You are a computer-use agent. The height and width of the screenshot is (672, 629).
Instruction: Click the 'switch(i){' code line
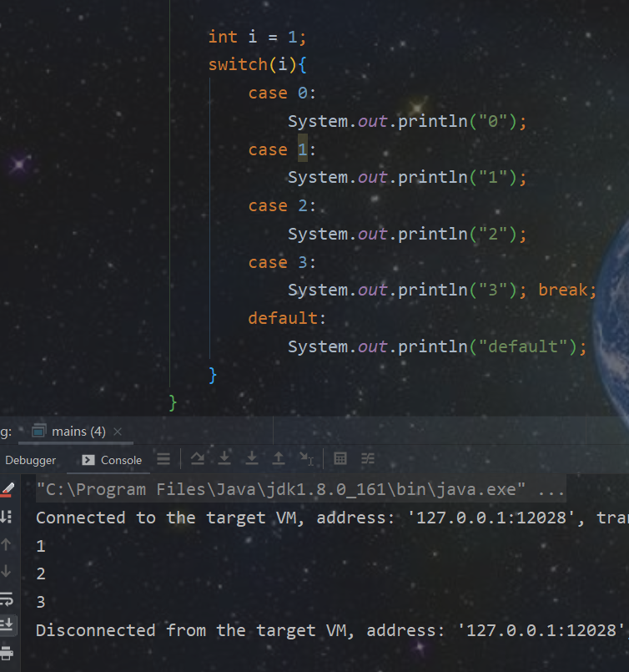(257, 65)
